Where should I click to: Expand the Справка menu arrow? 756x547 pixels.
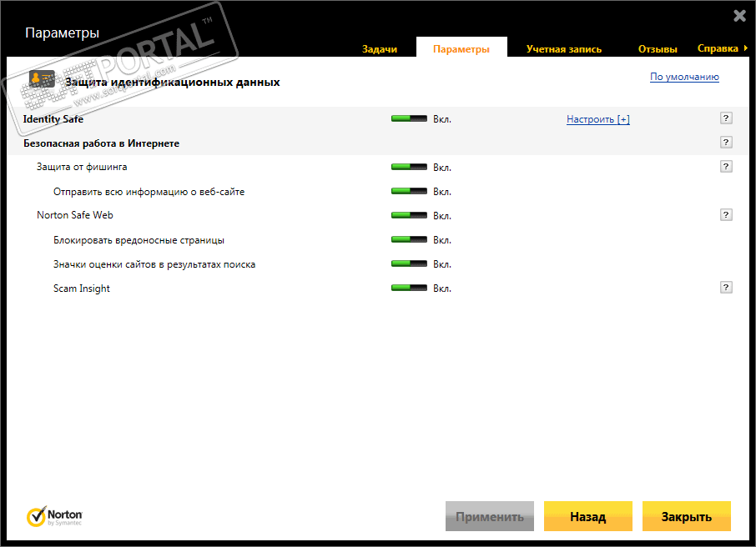[x=745, y=48]
